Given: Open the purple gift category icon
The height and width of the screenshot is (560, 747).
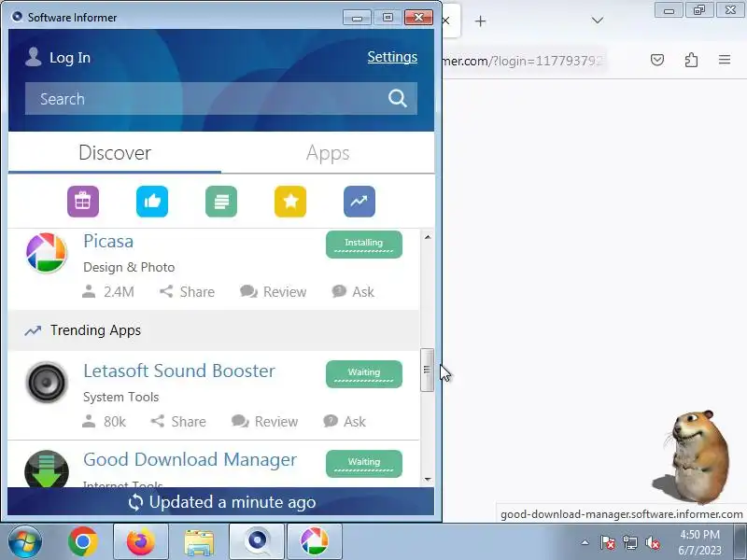Looking at the screenshot, I should (x=83, y=202).
